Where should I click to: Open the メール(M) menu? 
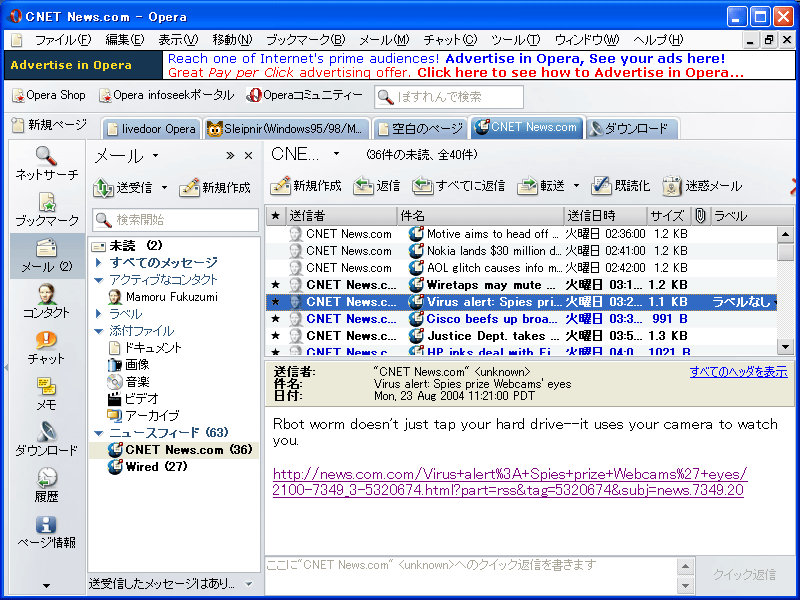[384, 40]
